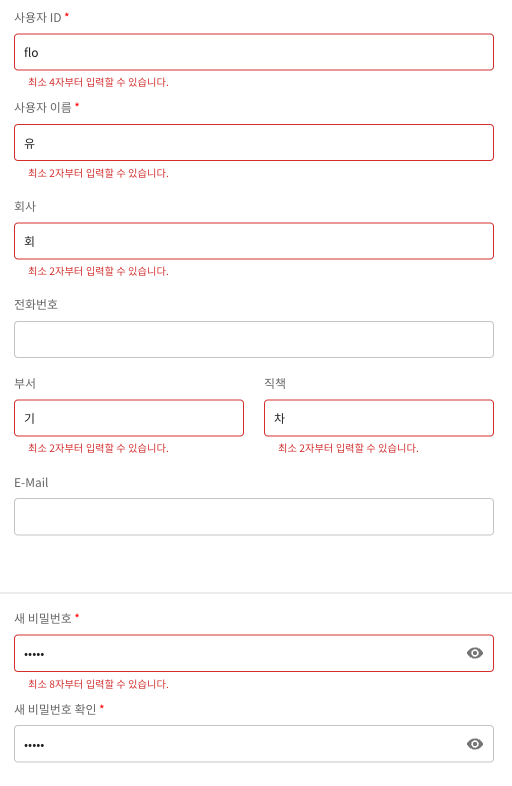512x786 pixels.
Task: Click the 직책 label text
Action: point(275,383)
